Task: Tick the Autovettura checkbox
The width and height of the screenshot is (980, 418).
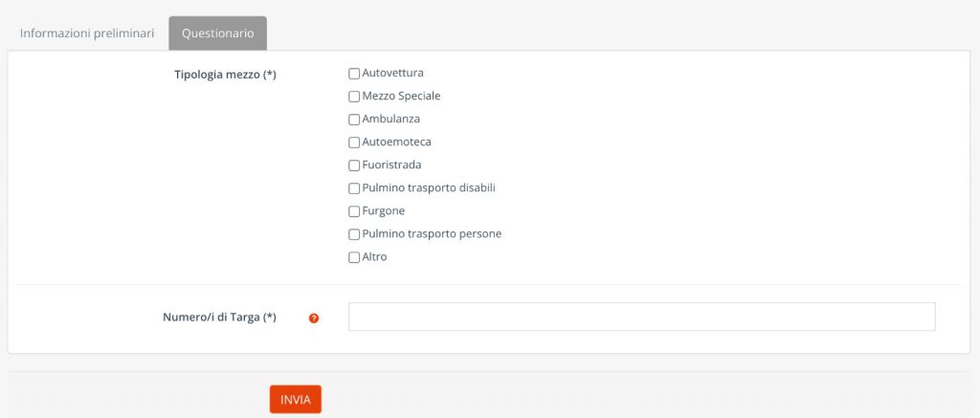Action: tap(354, 74)
